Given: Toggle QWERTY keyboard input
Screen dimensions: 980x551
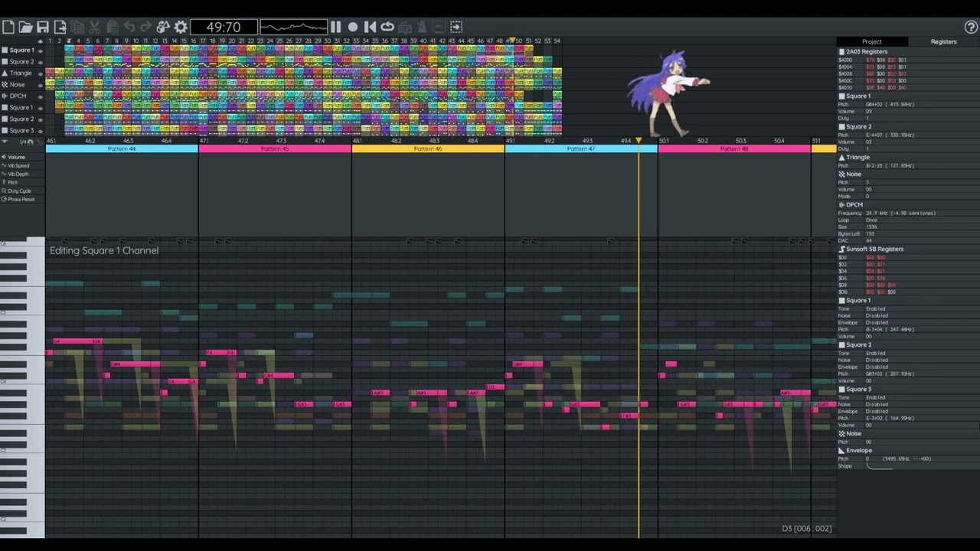Looking at the screenshot, I should tap(404, 27).
